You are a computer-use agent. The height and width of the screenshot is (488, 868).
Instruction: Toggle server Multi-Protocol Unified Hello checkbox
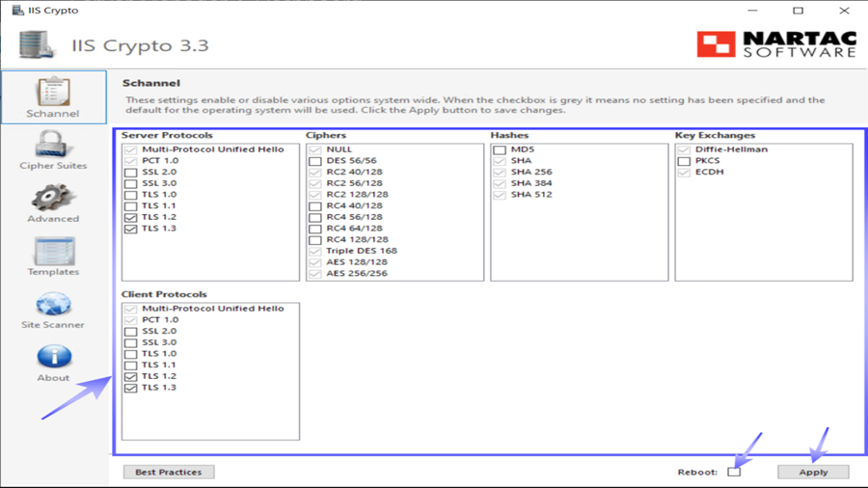pyautogui.click(x=130, y=149)
